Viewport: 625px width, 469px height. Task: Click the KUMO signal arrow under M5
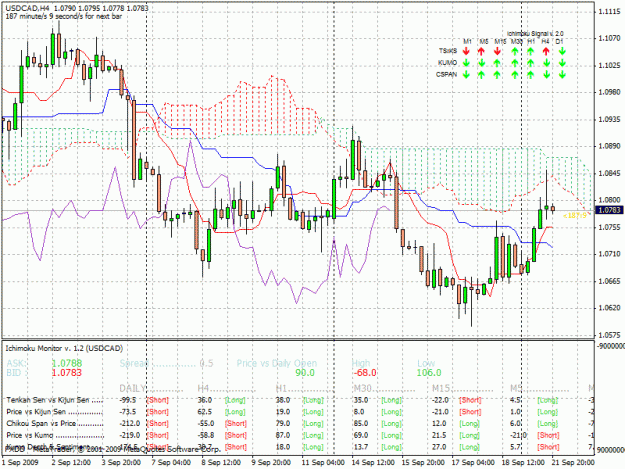tap(481, 63)
